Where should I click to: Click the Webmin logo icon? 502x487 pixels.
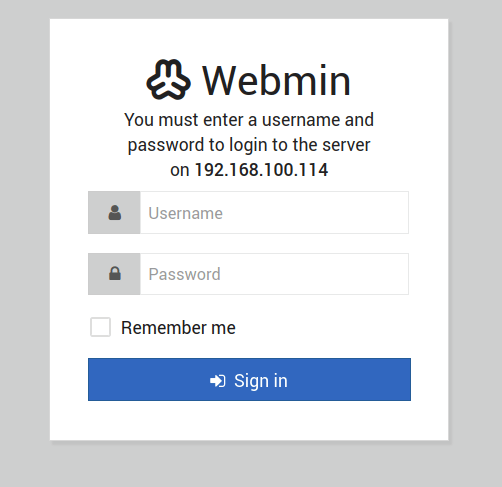click(x=169, y=79)
